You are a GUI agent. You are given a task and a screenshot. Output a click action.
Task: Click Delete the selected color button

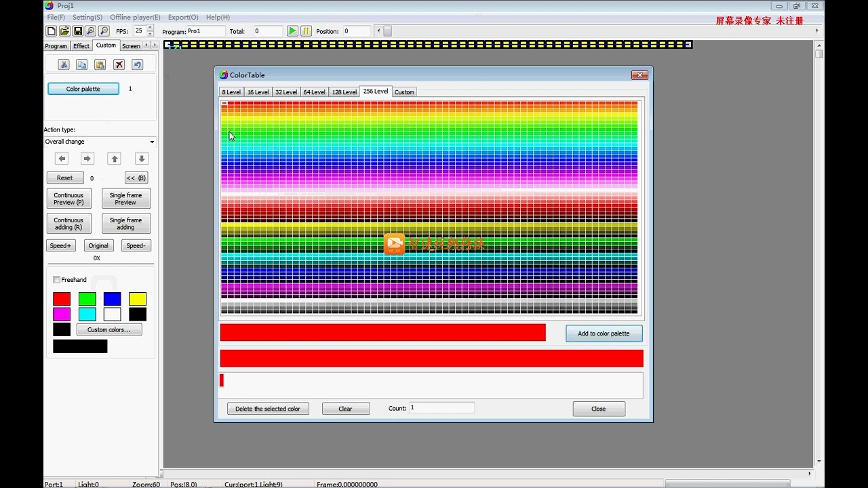(x=268, y=409)
